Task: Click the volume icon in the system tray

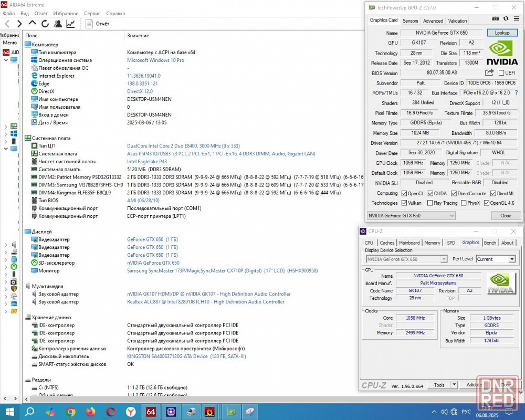Action: [444, 412]
